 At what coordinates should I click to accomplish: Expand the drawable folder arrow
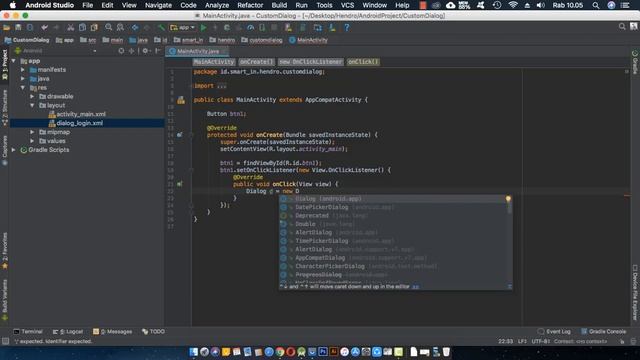click(32, 97)
